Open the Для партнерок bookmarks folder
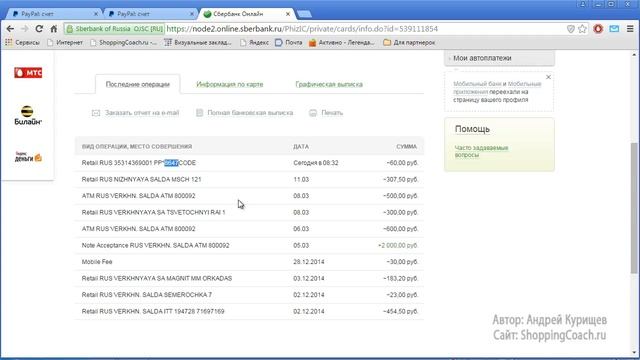 [409, 42]
